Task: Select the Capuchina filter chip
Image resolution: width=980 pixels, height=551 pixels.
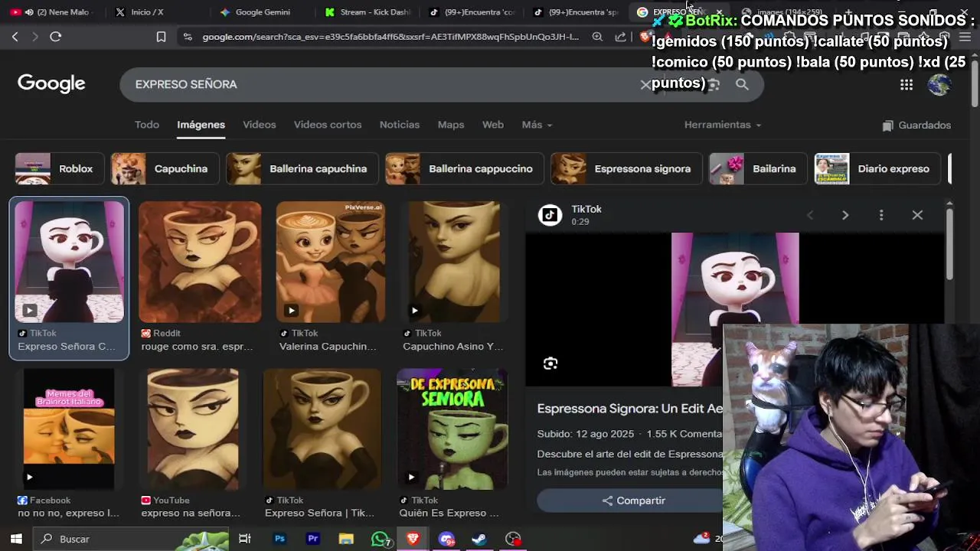Action: pyautogui.click(x=165, y=169)
